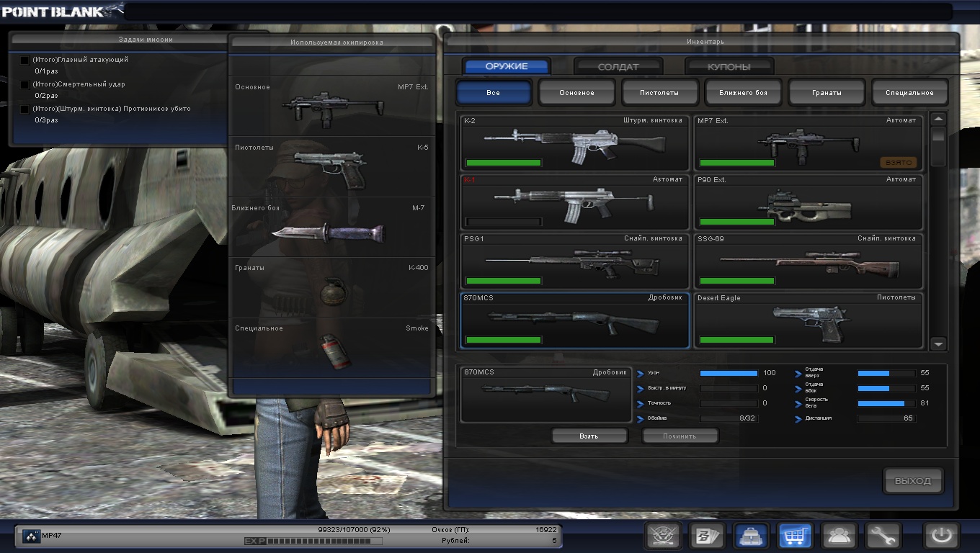Click the ВЫХОД exit button
Image resolution: width=980 pixels, height=553 pixels.
(x=913, y=481)
